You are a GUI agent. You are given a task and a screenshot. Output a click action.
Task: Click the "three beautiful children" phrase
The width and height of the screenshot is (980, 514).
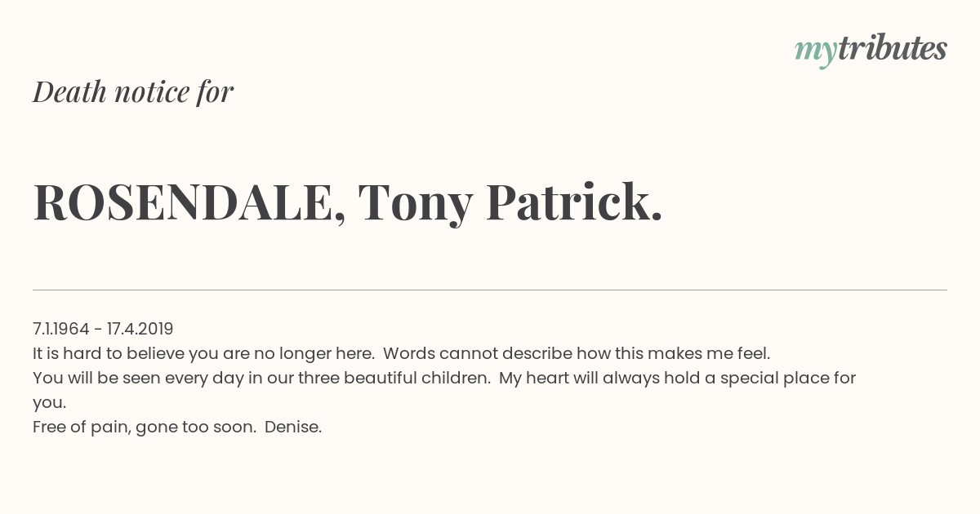pyautogui.click(x=394, y=378)
